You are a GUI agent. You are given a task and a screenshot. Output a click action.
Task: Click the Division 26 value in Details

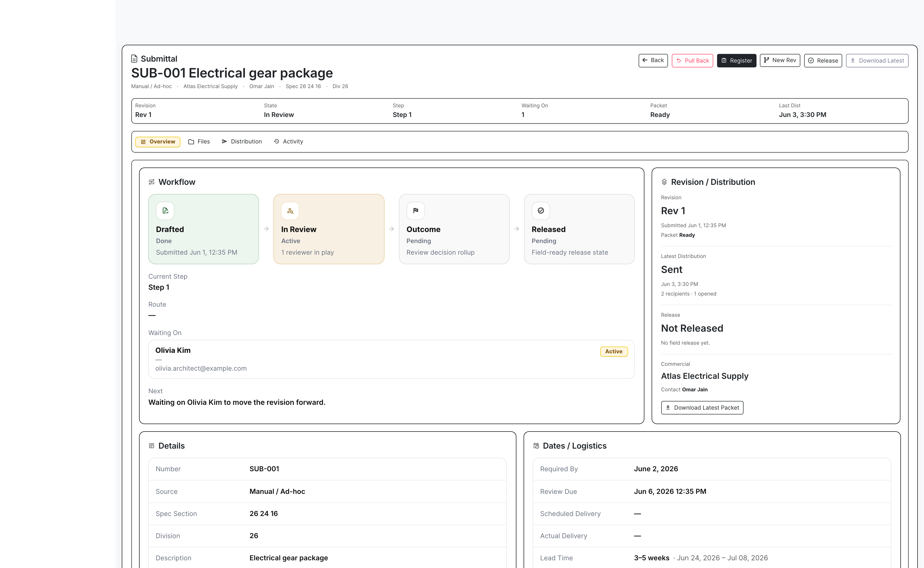click(254, 536)
